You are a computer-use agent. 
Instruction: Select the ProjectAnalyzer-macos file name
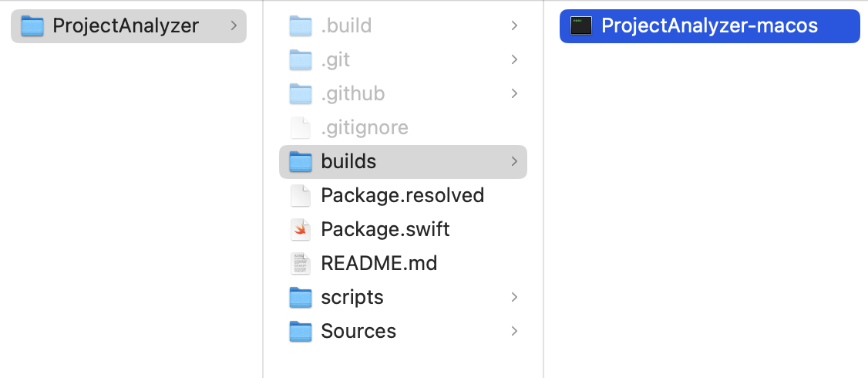pyautogui.click(x=709, y=25)
